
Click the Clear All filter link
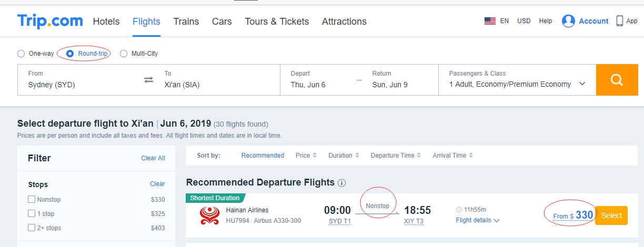[x=153, y=158]
